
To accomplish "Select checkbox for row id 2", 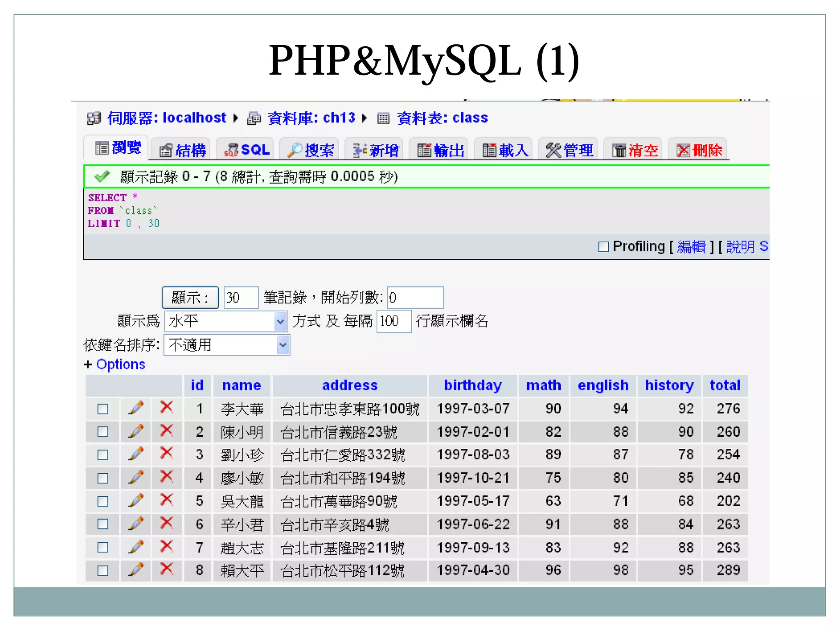I will 103,432.
